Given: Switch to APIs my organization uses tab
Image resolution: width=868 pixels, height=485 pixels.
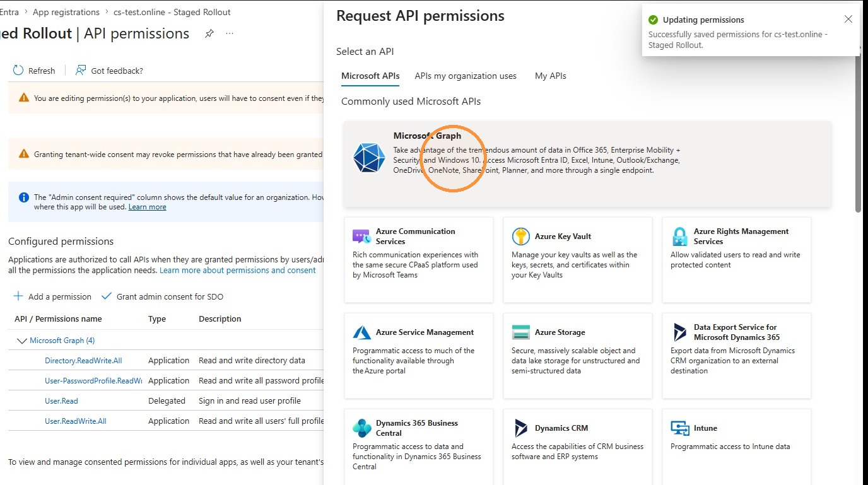Looking at the screenshot, I should pos(466,76).
